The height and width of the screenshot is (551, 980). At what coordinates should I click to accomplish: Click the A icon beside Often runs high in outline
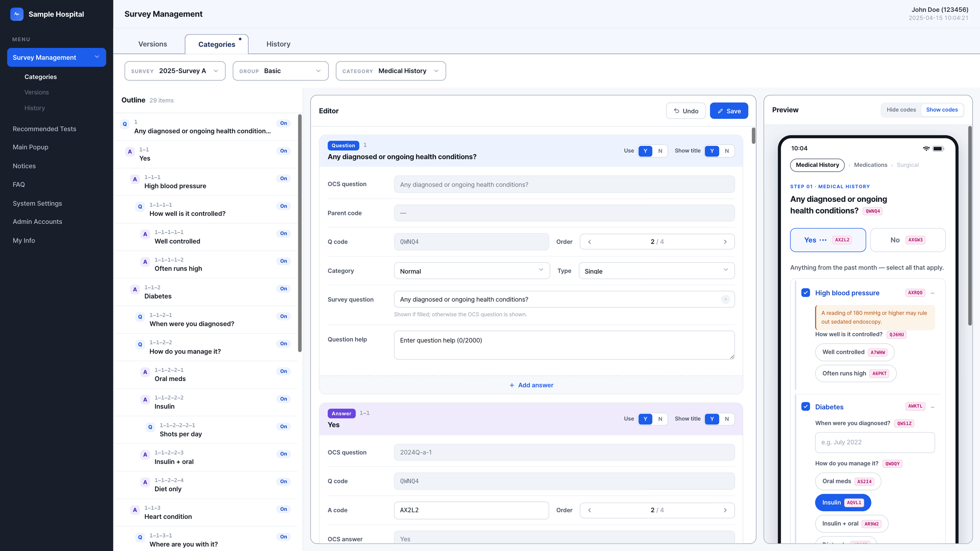[145, 262]
